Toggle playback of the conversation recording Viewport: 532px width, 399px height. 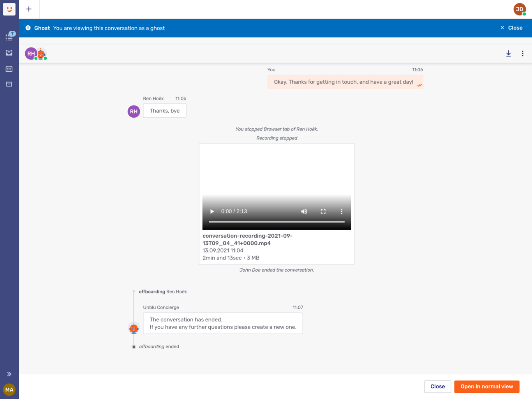(211, 211)
